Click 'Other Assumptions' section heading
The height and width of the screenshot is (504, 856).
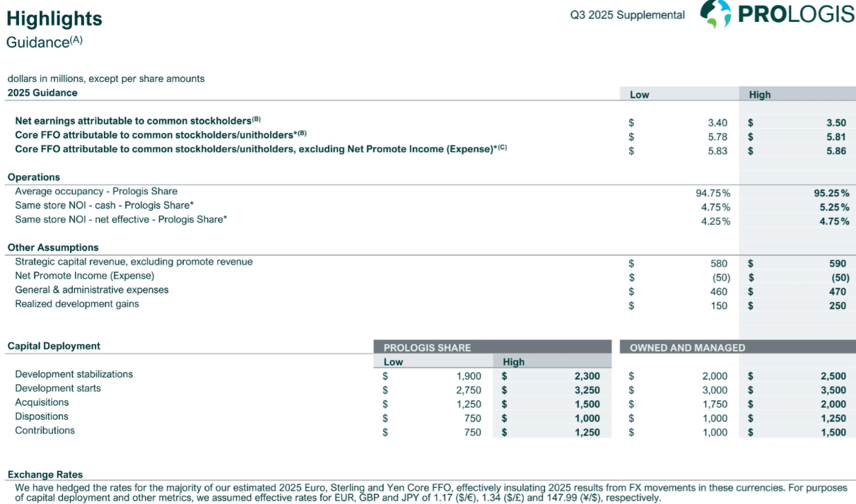click(53, 247)
